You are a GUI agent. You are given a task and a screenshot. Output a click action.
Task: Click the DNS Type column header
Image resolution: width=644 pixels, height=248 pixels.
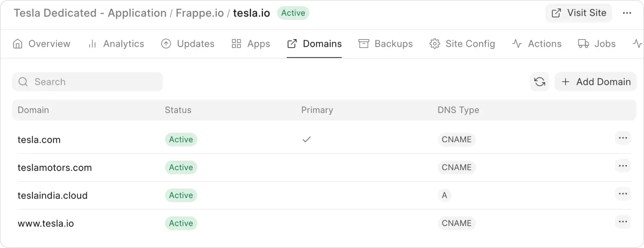click(458, 110)
